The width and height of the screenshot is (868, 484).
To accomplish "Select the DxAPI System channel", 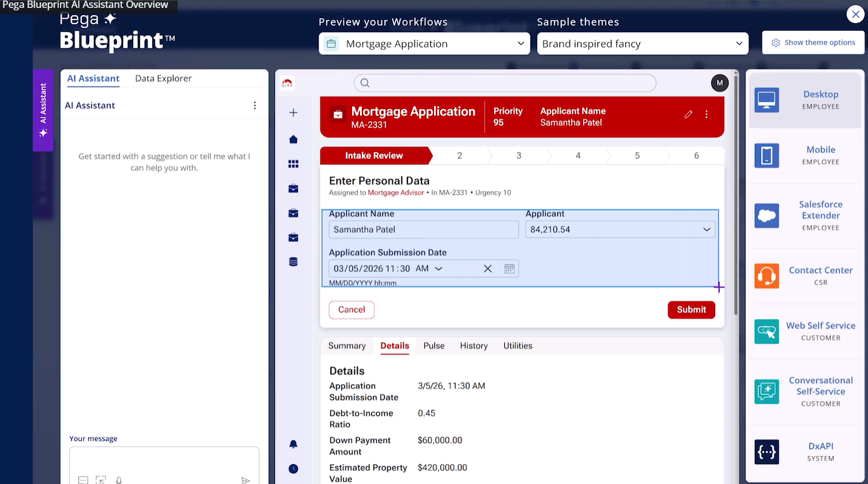I will [804, 452].
